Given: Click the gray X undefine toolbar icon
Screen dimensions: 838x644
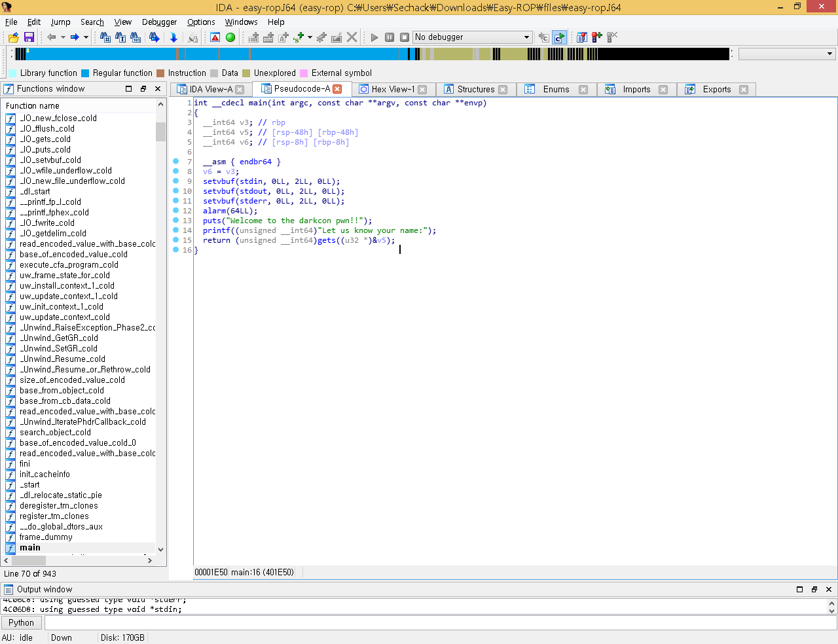Looking at the screenshot, I should (352, 37).
